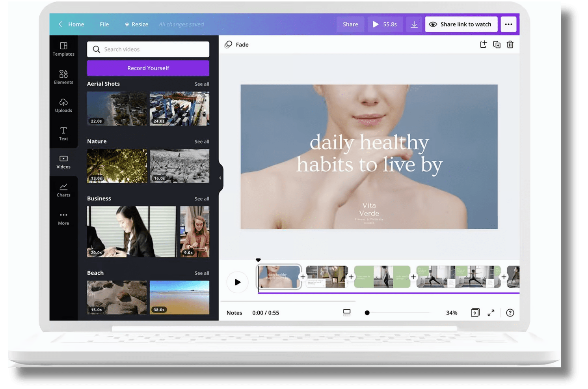
Task: Open the Elements panel
Action: click(x=63, y=77)
